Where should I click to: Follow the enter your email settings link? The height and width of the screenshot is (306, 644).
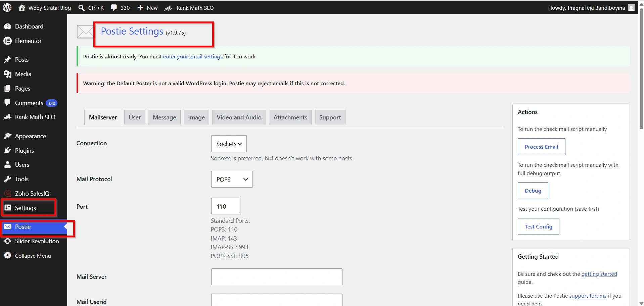pyautogui.click(x=193, y=56)
